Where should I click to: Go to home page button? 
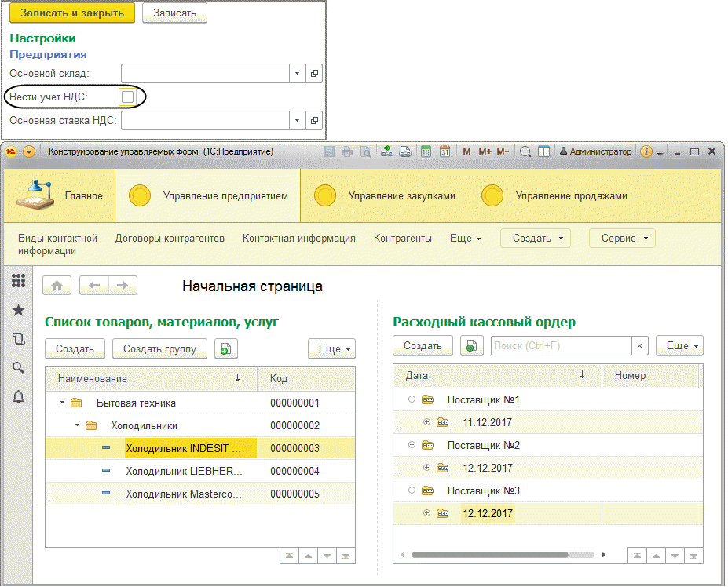pos(57,286)
